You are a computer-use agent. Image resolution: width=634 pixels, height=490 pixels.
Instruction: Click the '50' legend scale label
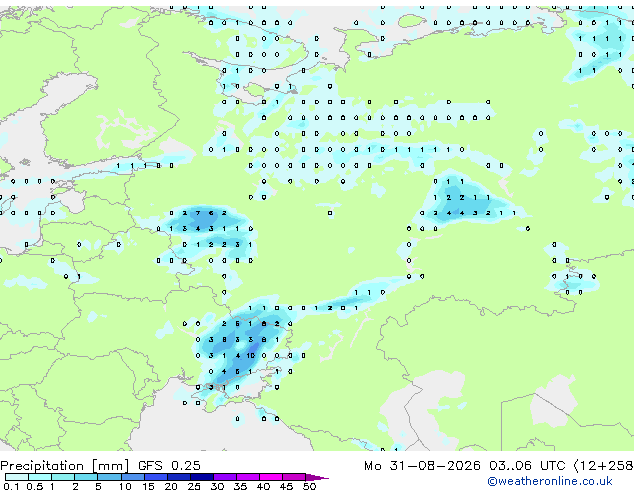click(x=309, y=486)
